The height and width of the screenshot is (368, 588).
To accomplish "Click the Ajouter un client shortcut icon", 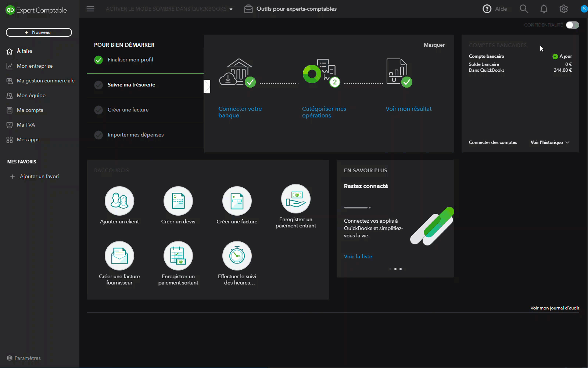I will [119, 201].
